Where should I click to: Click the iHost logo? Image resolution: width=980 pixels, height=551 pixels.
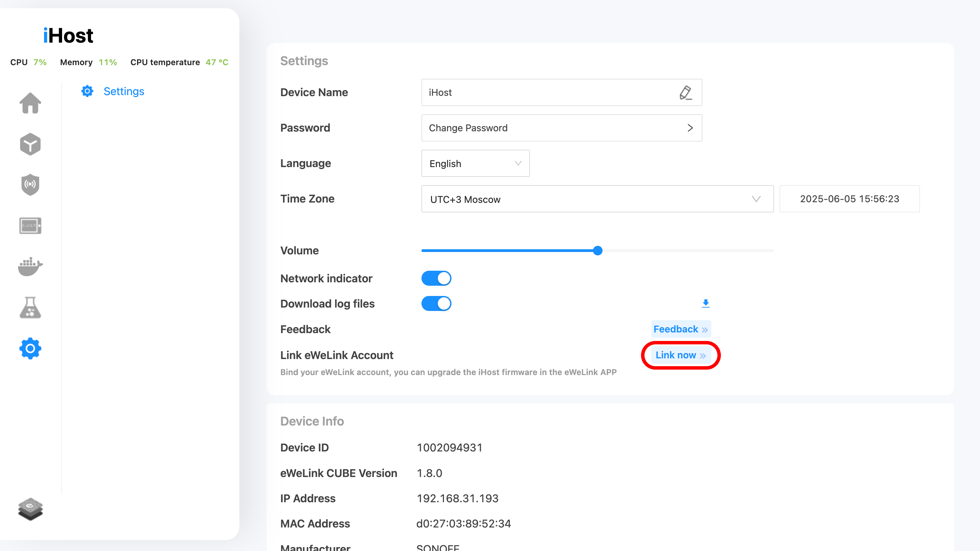pyautogui.click(x=68, y=35)
